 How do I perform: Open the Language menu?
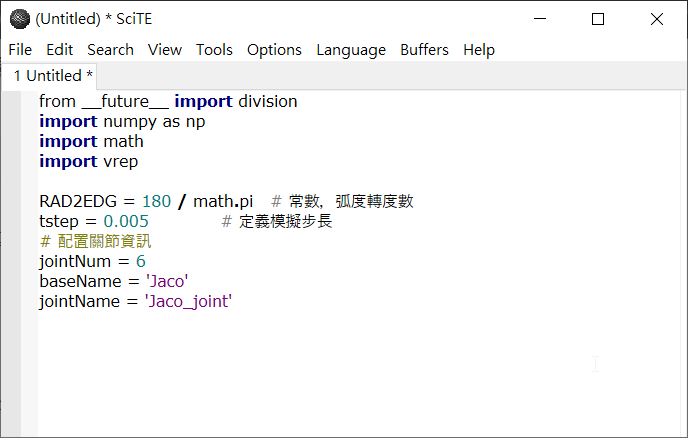351,50
